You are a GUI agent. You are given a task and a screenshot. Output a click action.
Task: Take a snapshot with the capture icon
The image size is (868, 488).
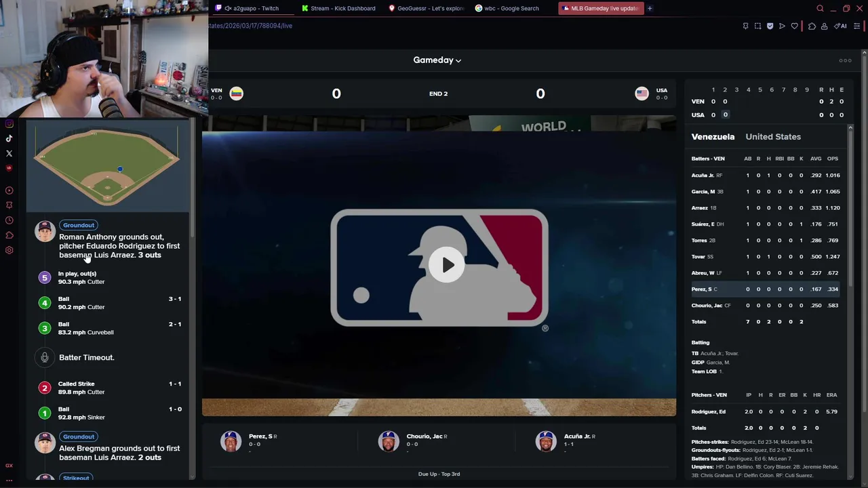pos(757,26)
